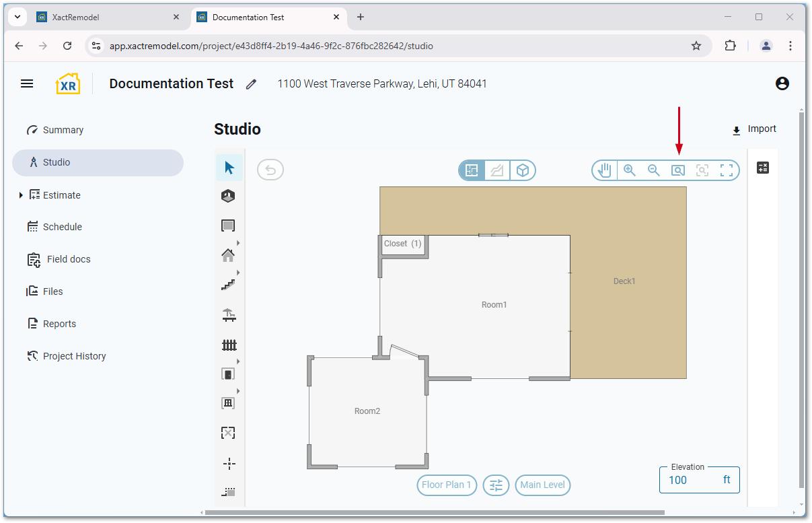Viewport: 812px width, 523px height.
Task: Select the arrow pointer tool
Action: (x=229, y=168)
